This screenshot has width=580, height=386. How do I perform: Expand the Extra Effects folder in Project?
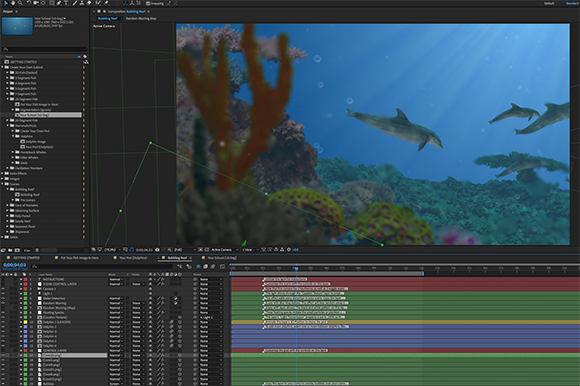coord(3,173)
